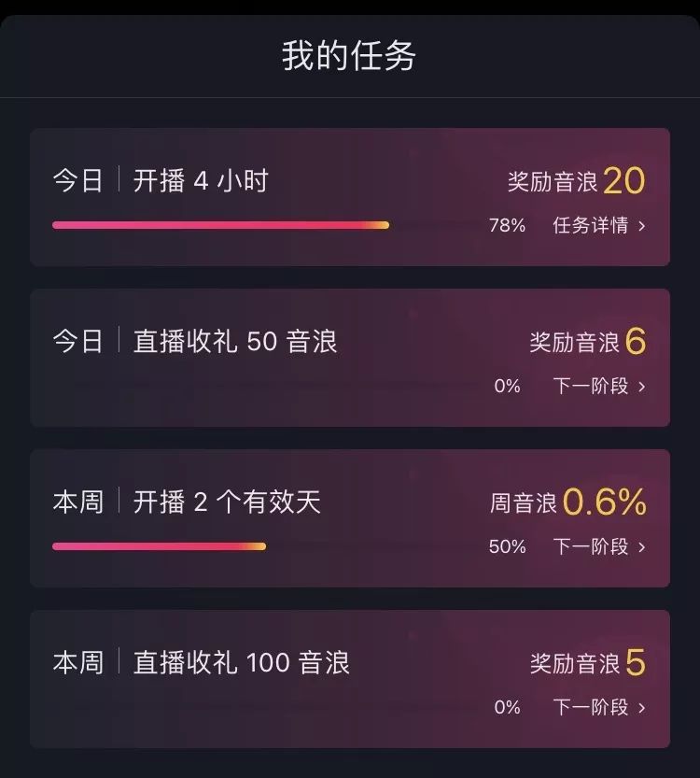The image size is (700, 778).
Task: Click the chevron beside 下一阶段 in 直播收礼 50 card
Action: [642, 387]
